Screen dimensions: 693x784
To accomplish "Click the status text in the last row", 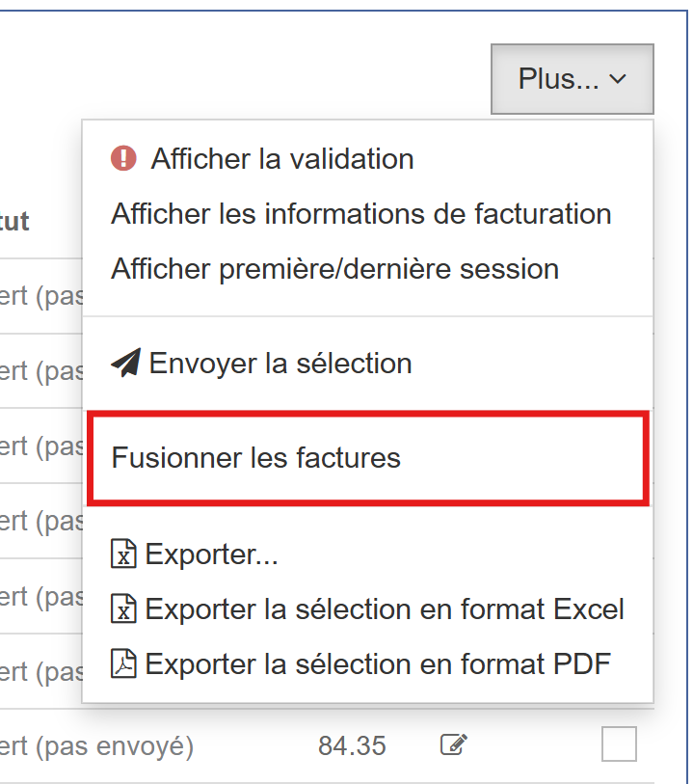I will 96,746.
